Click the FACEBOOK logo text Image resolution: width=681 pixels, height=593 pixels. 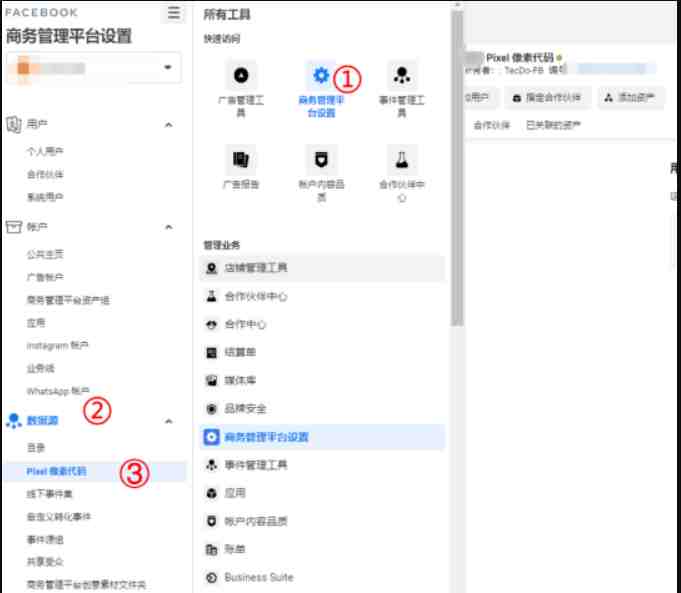point(41,13)
